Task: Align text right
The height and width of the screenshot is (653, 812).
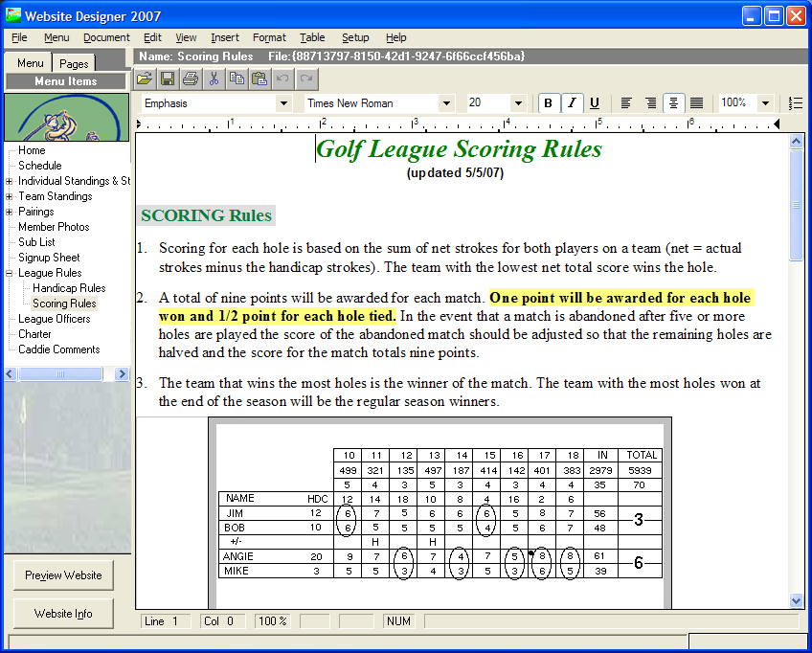Action: 650,103
